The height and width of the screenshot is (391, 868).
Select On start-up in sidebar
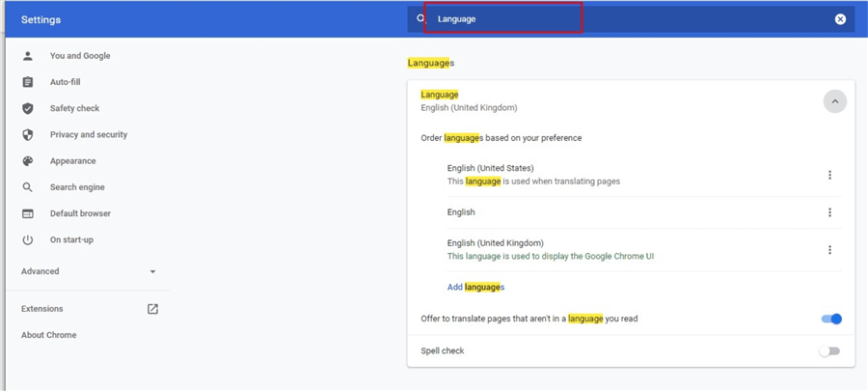click(72, 239)
